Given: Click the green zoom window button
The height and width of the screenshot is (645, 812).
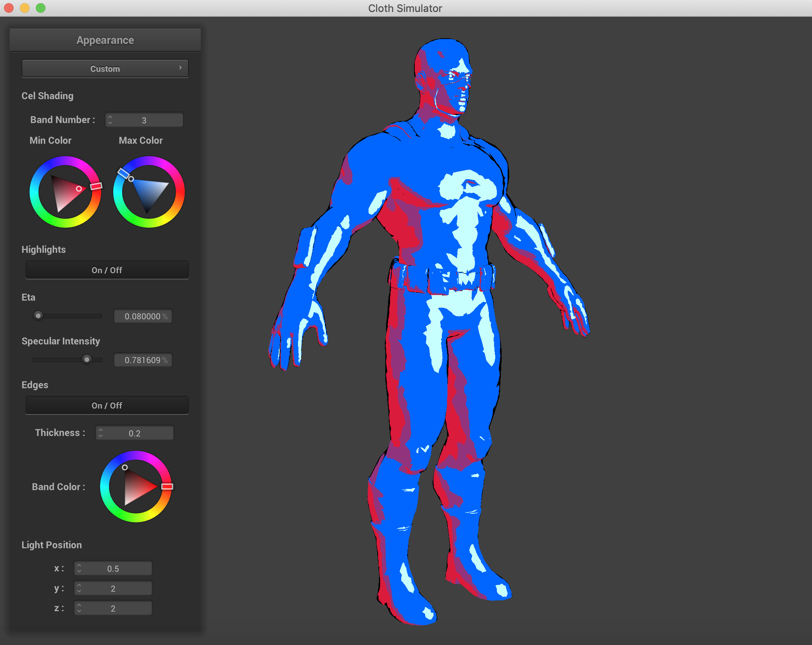Looking at the screenshot, I should (41, 8).
